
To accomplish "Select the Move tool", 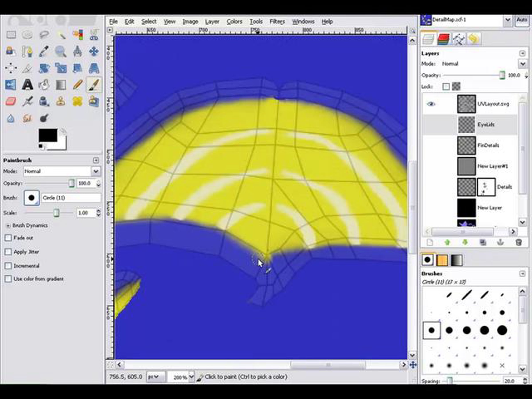I will [94, 51].
